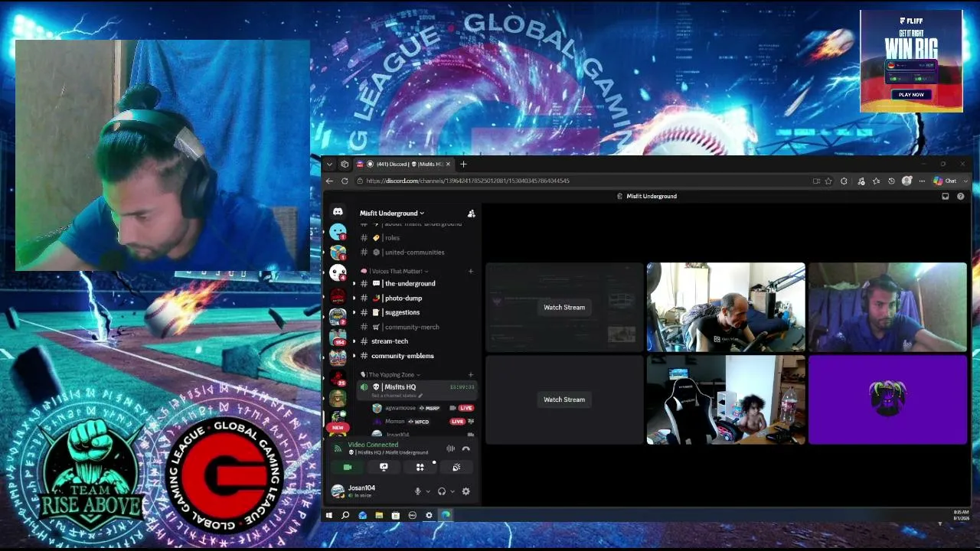Open Discord user settings gear
The width and height of the screenshot is (980, 551).
[x=465, y=491]
